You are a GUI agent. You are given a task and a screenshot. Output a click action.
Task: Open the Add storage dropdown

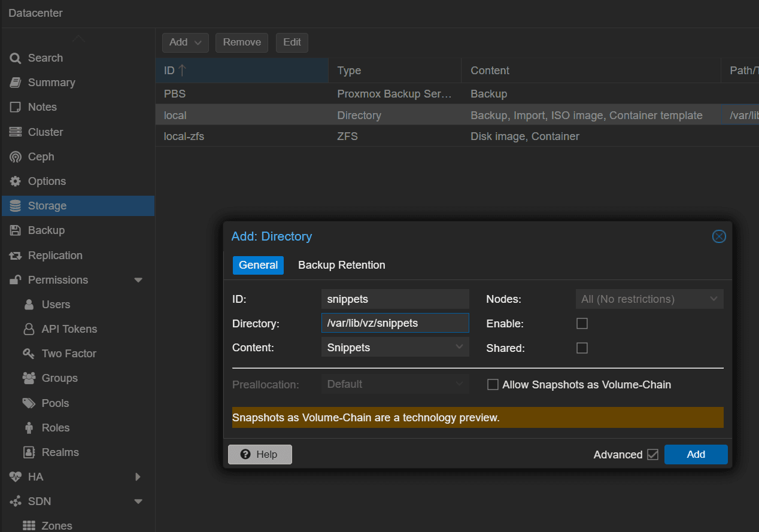coord(185,42)
